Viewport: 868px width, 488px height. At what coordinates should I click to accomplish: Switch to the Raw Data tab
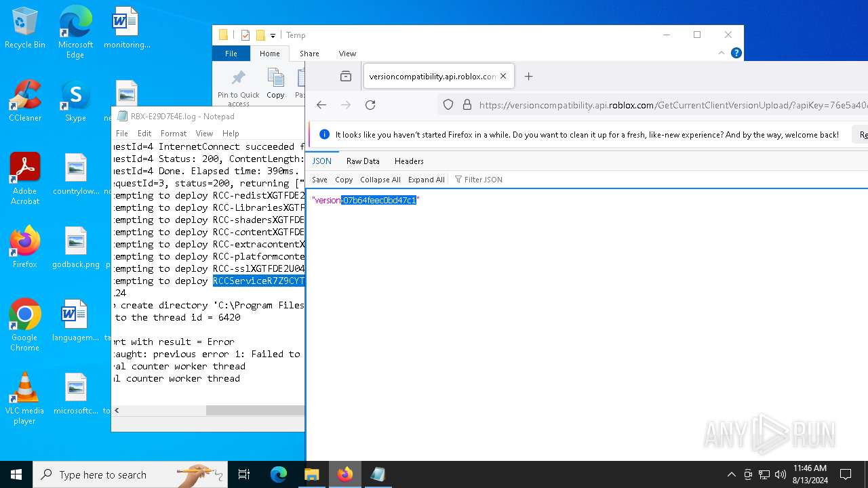(x=363, y=161)
